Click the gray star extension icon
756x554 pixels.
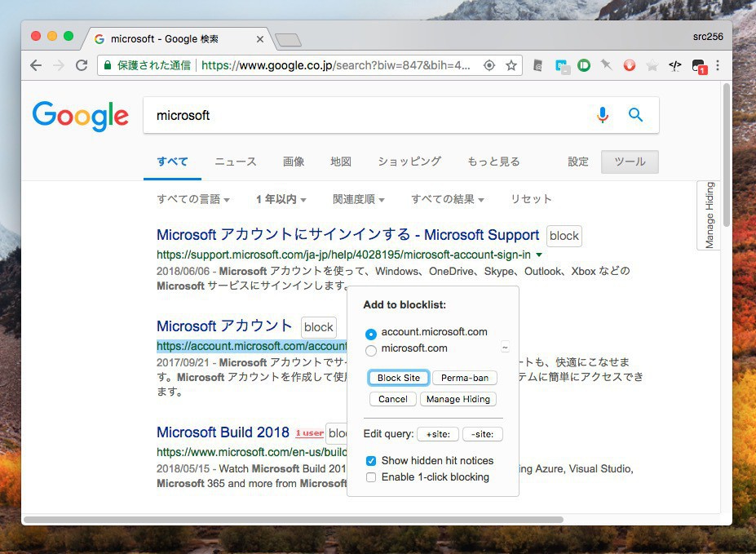click(x=652, y=65)
